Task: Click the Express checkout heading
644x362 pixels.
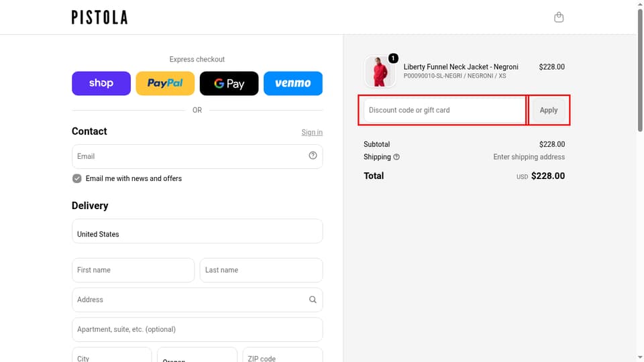Action: (197, 59)
